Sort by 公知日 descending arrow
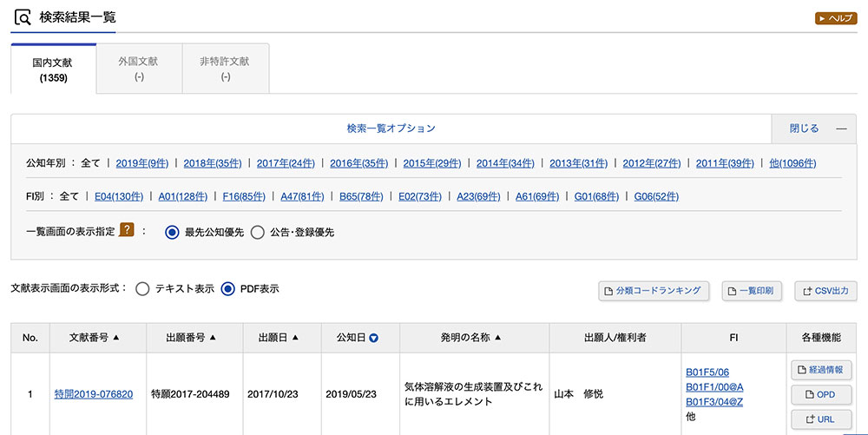The height and width of the screenshot is (435, 868). point(373,338)
